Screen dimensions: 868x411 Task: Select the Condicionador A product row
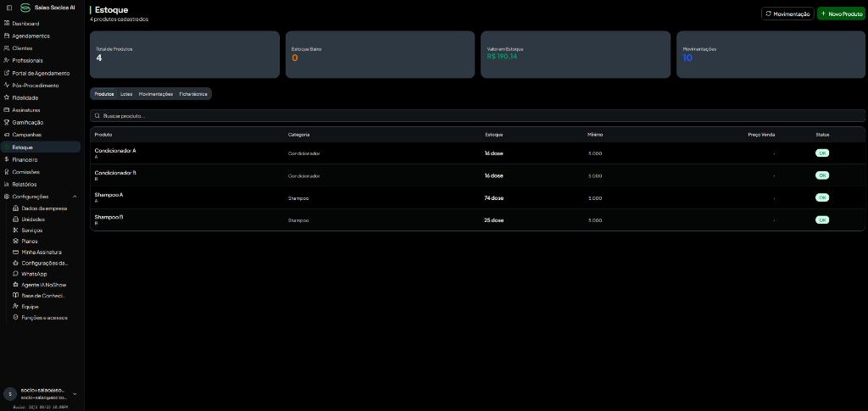click(478, 153)
